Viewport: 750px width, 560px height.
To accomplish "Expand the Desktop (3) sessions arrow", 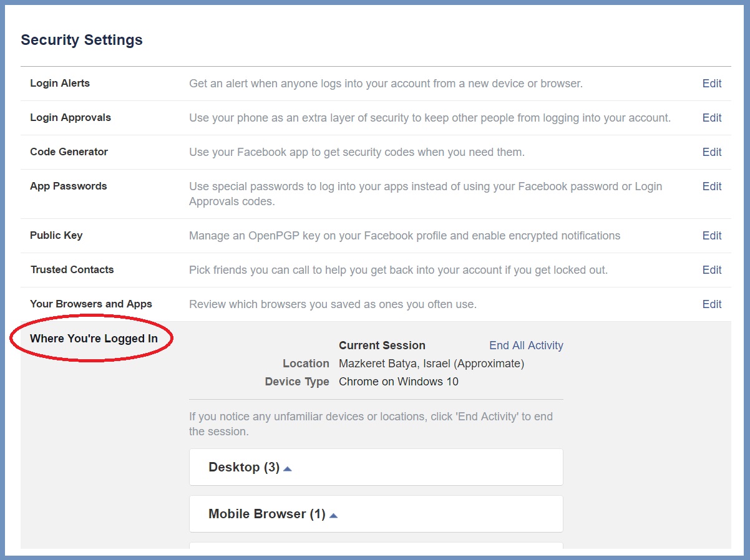I will 288,468.
